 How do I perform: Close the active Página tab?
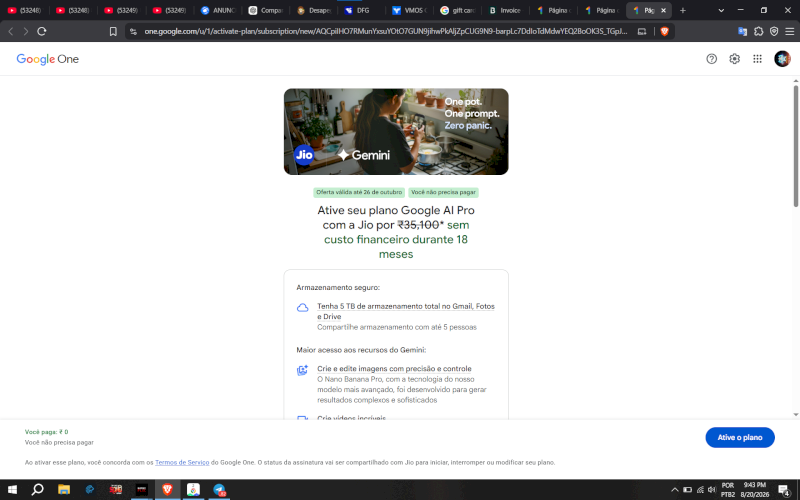tap(663, 10)
